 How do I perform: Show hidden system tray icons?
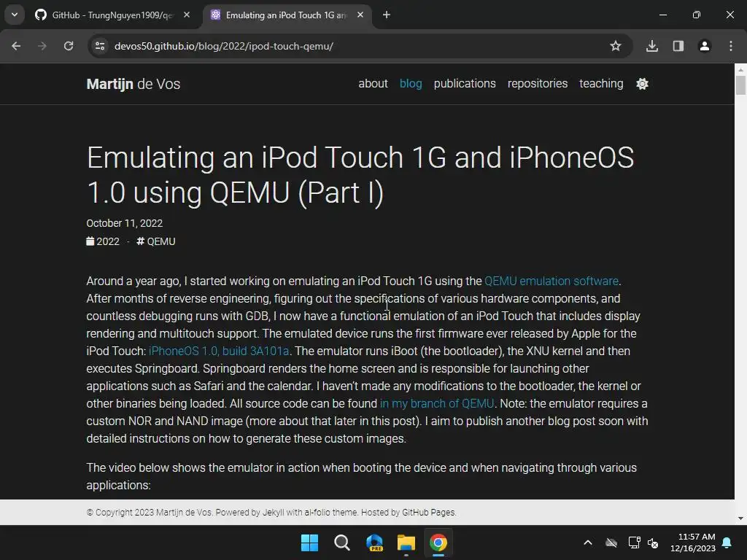588,542
